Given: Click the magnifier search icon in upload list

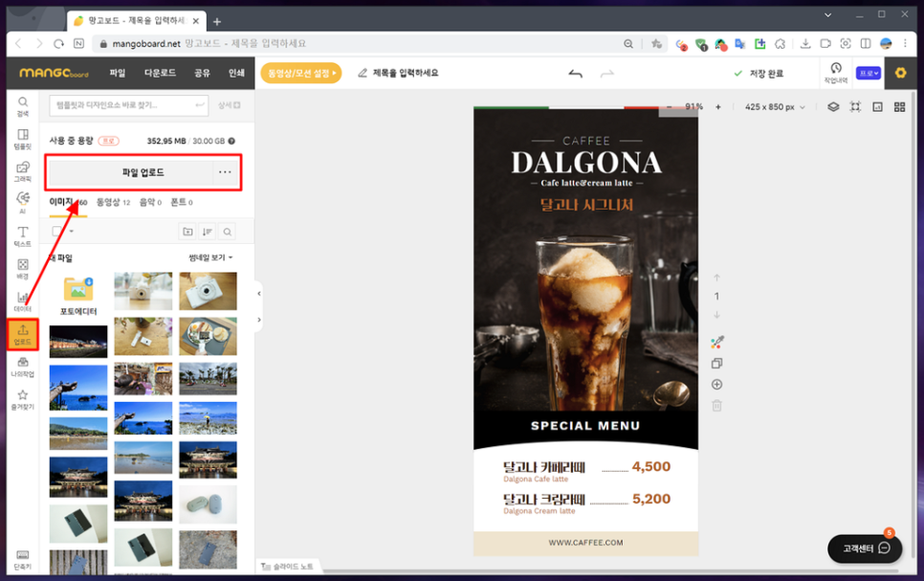Looking at the screenshot, I should tap(227, 232).
